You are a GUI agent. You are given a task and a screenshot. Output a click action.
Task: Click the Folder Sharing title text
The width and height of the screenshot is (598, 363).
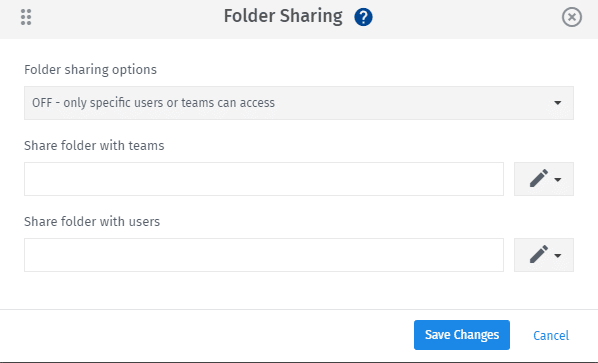pyautogui.click(x=283, y=16)
